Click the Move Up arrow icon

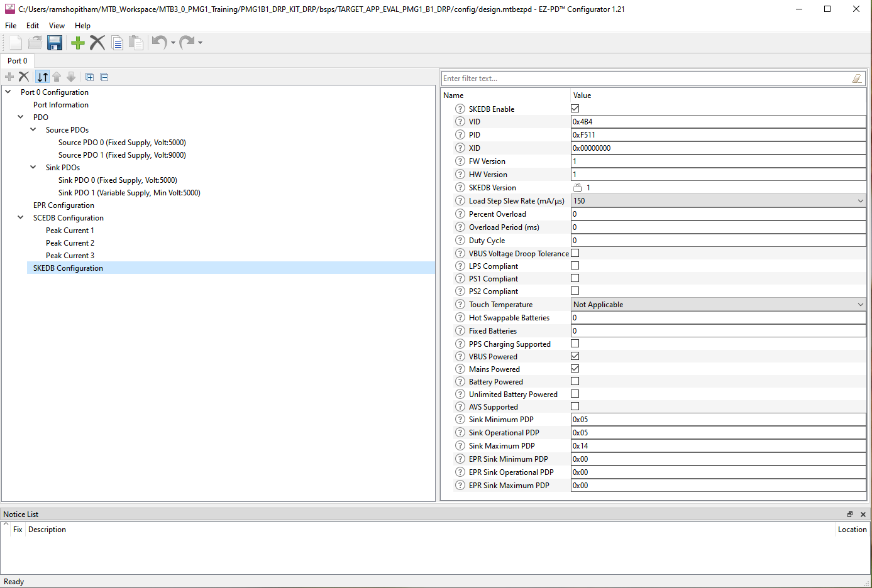pos(57,77)
